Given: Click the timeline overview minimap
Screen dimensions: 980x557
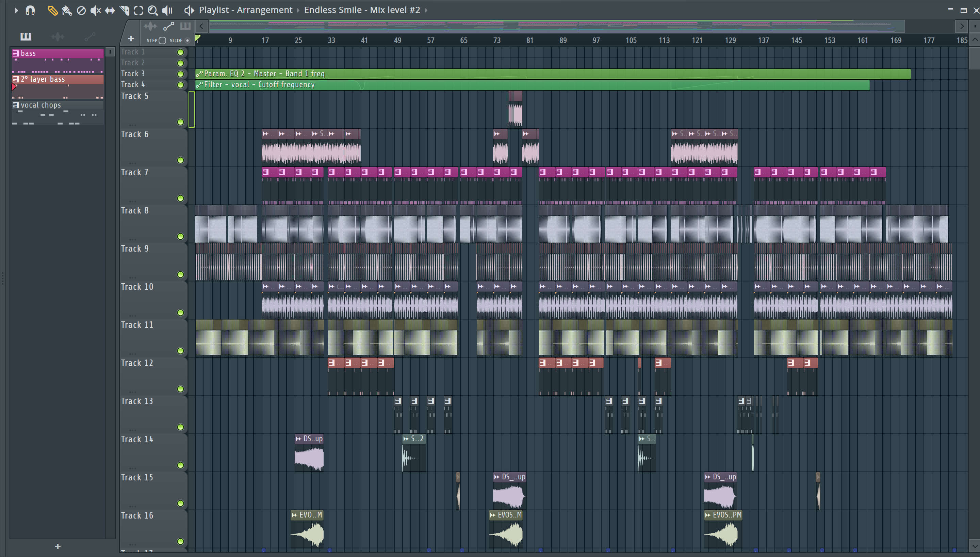Looking at the screenshot, I should coord(556,27).
